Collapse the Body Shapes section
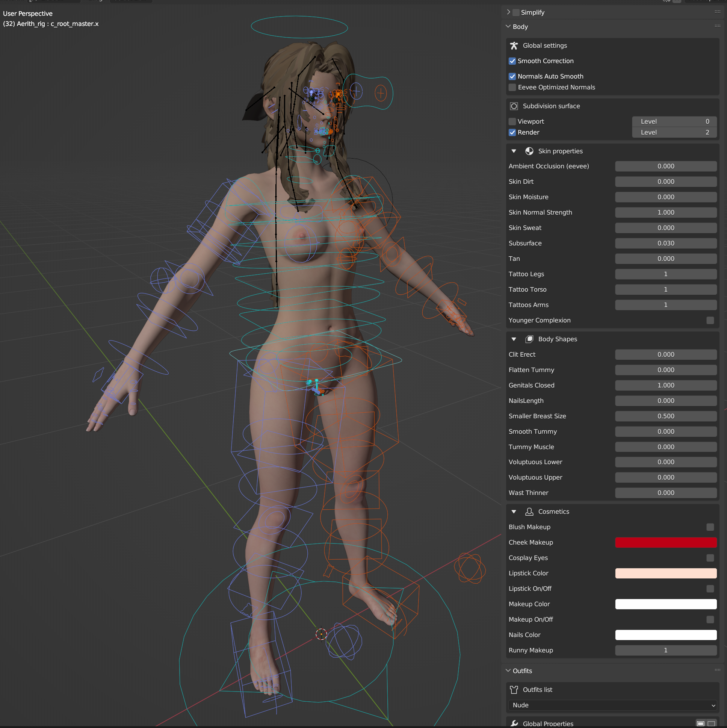Image resolution: width=727 pixels, height=728 pixels. (514, 339)
